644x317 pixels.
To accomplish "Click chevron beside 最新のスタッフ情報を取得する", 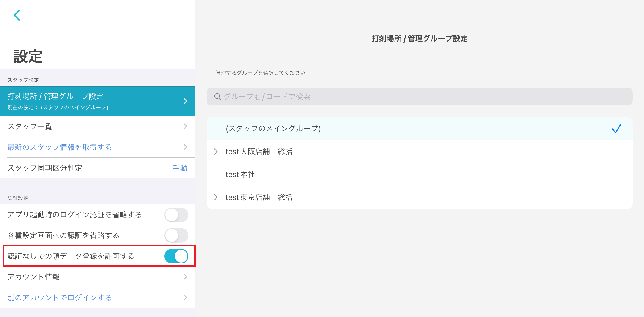I will click(x=185, y=147).
